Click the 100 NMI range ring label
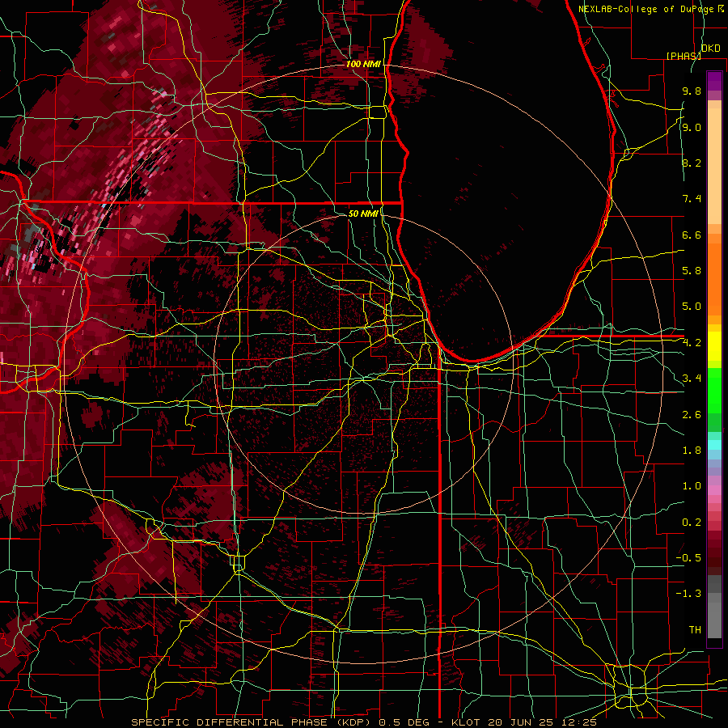The height and width of the screenshot is (728, 728). click(x=363, y=64)
